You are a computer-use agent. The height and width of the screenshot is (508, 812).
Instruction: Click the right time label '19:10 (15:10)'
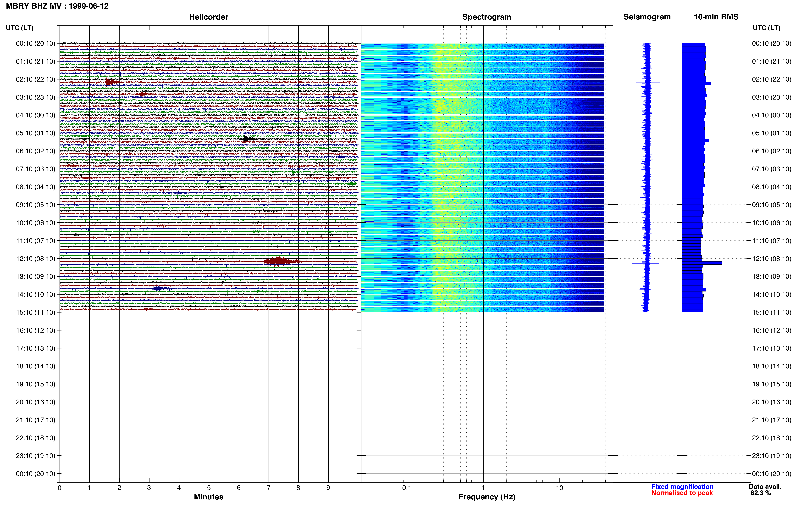click(771, 384)
